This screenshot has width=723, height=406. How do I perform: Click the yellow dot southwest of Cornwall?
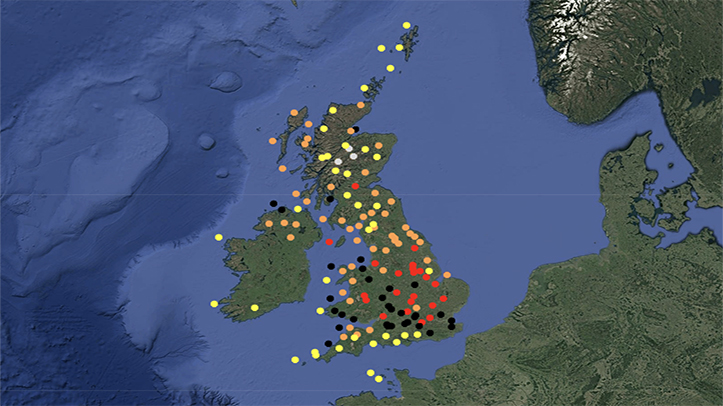pos(295,359)
